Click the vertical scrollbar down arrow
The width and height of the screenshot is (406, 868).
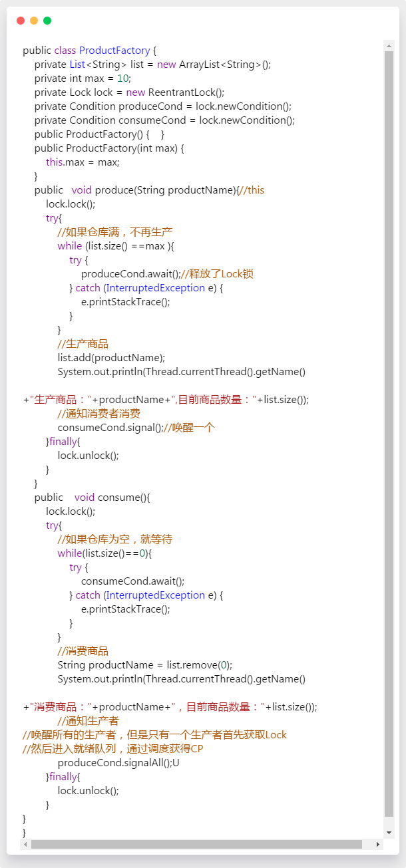pyautogui.click(x=389, y=833)
